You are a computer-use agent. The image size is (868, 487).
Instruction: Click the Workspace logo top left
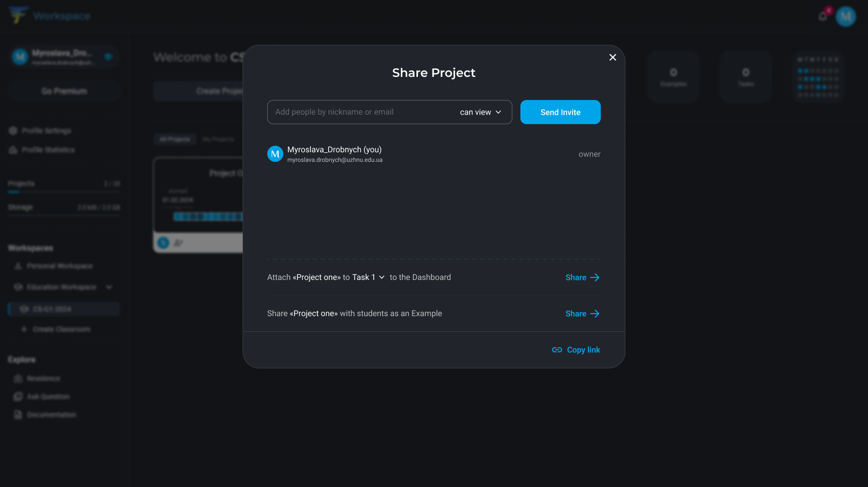(18, 14)
